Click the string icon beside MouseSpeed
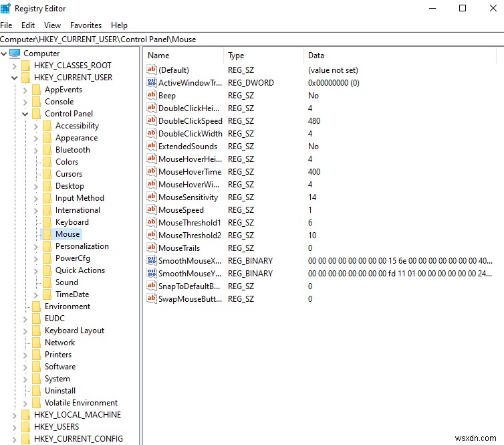The image size is (504, 445). pyautogui.click(x=151, y=209)
